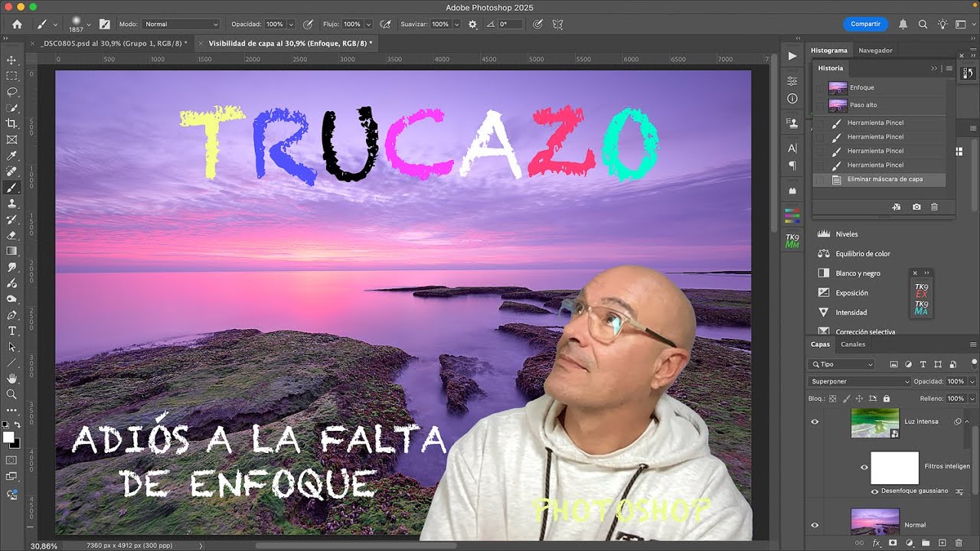Open the layer Tipo filter dropdown
Screen dimensions: 980x551
[x=841, y=364]
